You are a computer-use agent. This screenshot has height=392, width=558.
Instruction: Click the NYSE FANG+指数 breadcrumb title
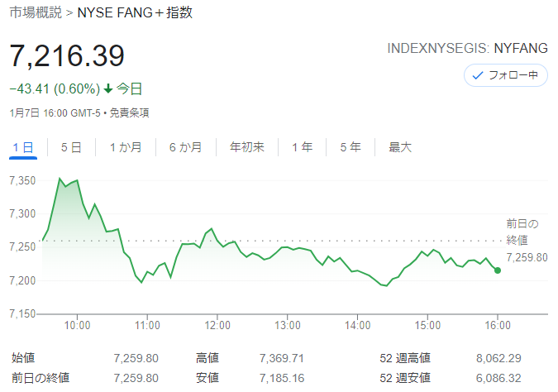(135, 12)
